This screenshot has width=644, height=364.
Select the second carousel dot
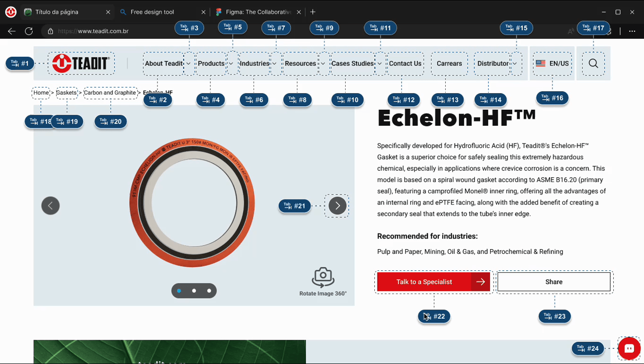(x=194, y=290)
